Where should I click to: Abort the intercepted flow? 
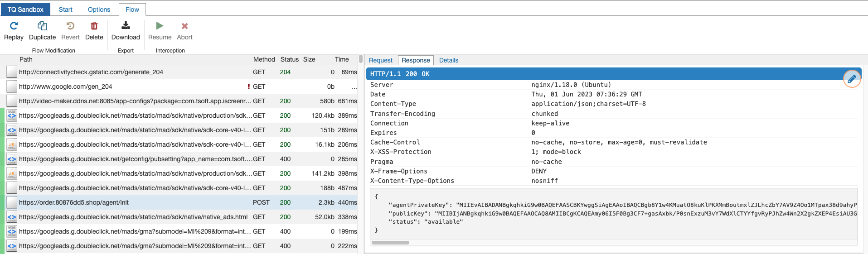click(184, 26)
